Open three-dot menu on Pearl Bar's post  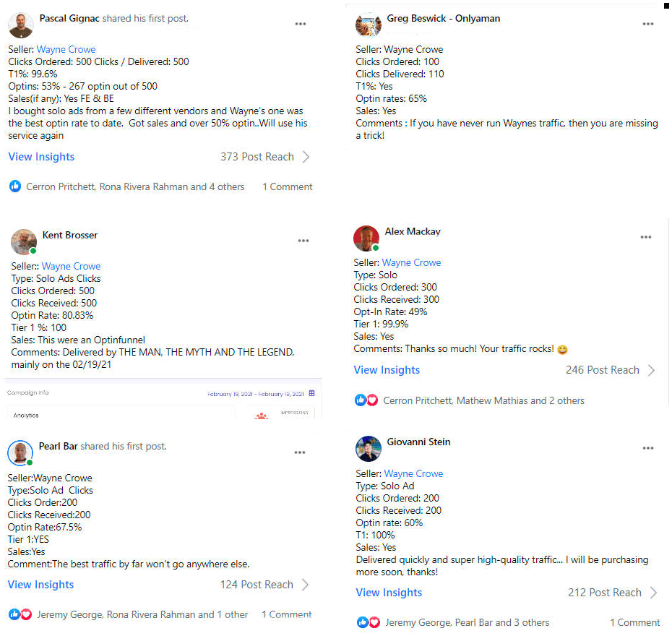300,452
